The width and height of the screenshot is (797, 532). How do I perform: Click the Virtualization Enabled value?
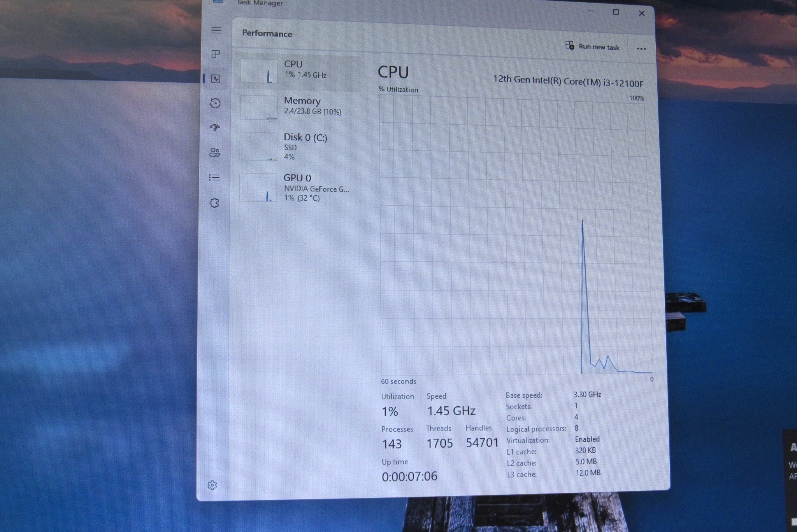pos(587,439)
